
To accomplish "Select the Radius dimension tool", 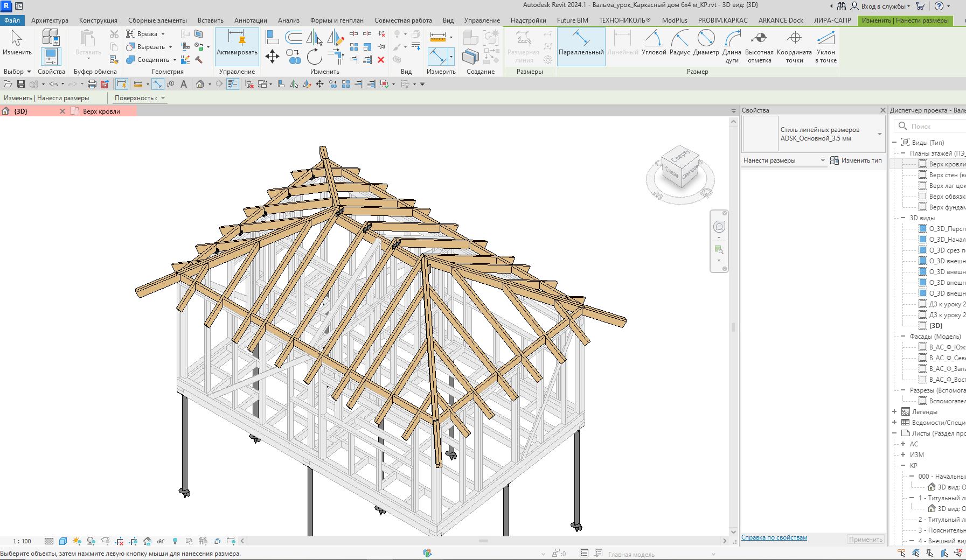I will [x=681, y=45].
